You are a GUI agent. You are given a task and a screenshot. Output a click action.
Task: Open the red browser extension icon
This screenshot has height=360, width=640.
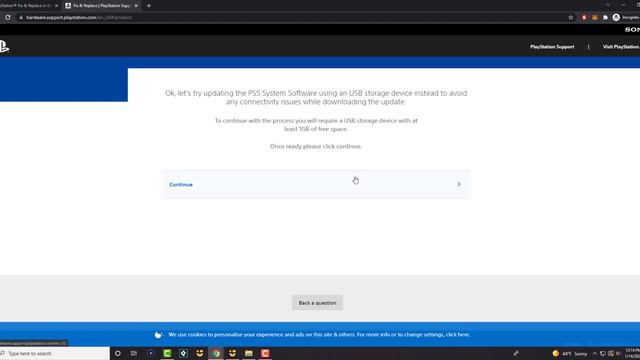pos(584,18)
